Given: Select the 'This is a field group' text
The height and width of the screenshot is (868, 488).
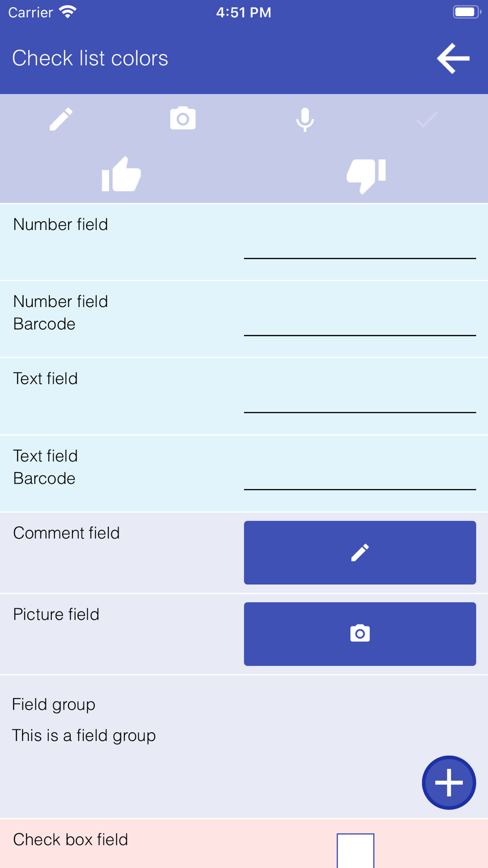Looking at the screenshot, I should tap(84, 736).
